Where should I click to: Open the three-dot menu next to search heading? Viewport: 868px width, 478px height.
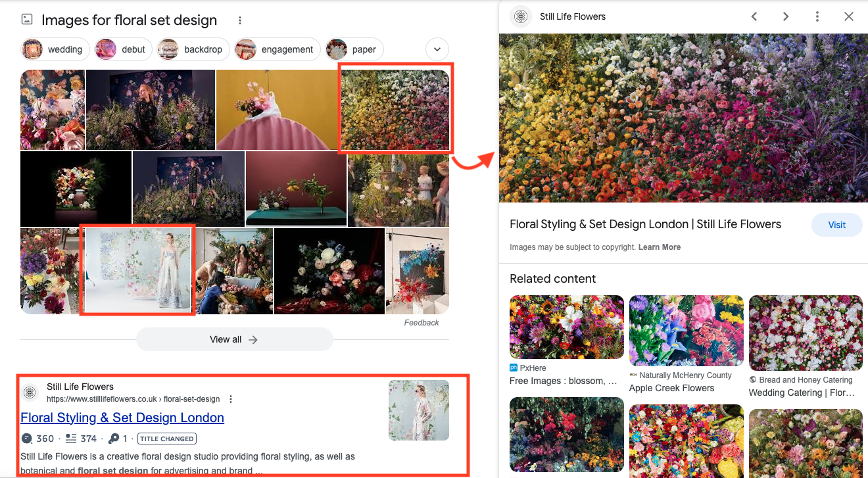click(240, 20)
